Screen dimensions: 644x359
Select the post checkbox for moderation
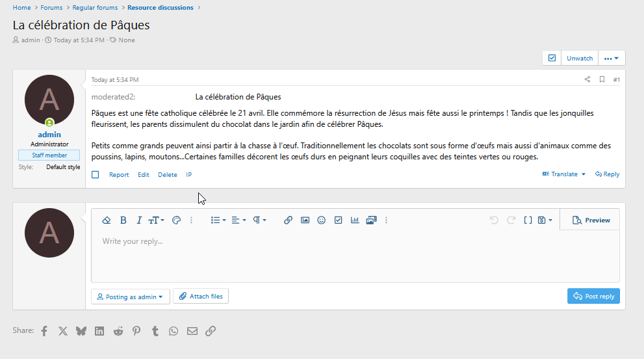pyautogui.click(x=96, y=175)
